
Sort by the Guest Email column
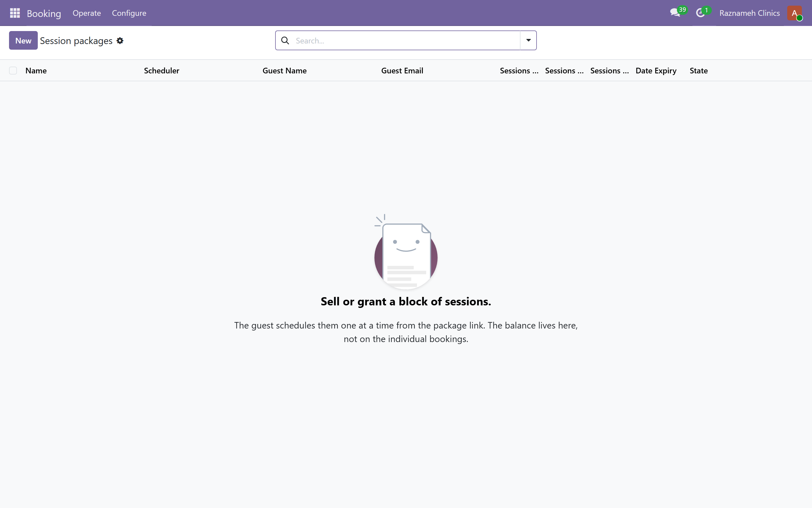pyautogui.click(x=402, y=71)
